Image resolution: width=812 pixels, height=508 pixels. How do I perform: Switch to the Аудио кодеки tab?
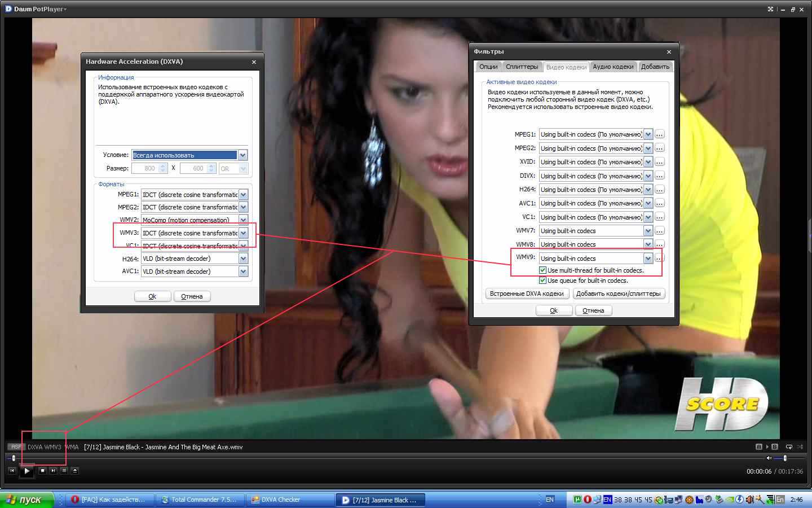coord(613,67)
